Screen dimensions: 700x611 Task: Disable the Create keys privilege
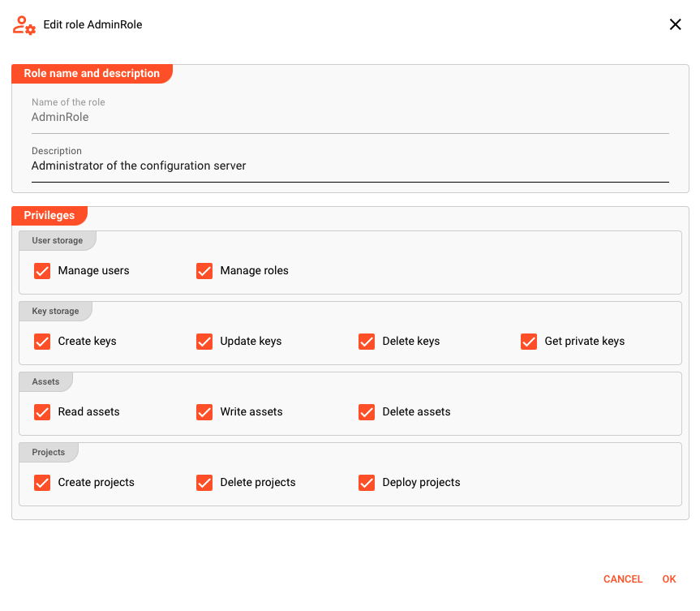[x=42, y=342]
